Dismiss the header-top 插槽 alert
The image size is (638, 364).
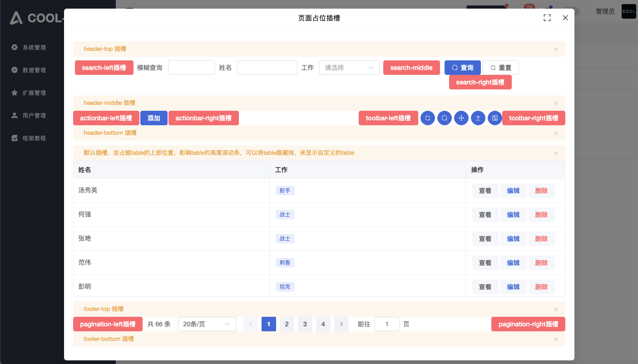coord(556,49)
